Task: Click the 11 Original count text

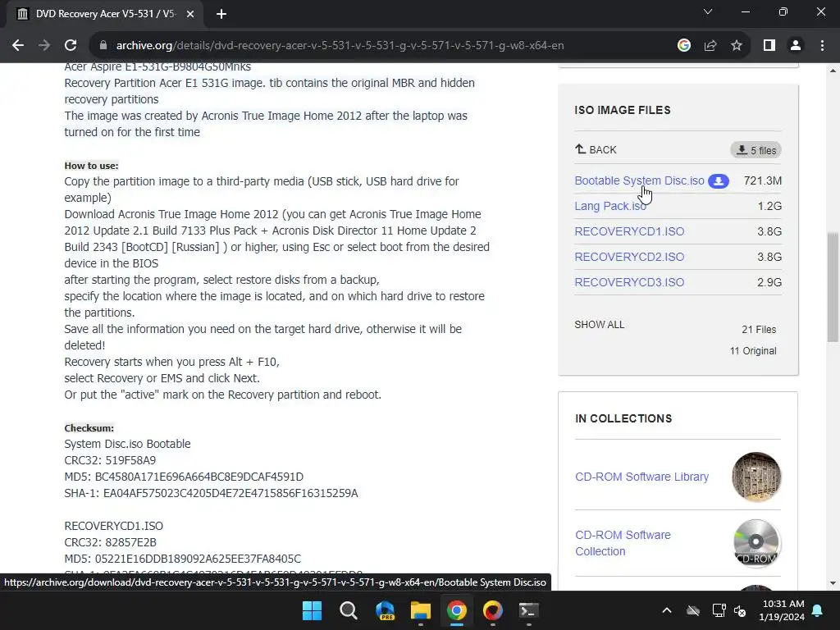Action: (753, 351)
